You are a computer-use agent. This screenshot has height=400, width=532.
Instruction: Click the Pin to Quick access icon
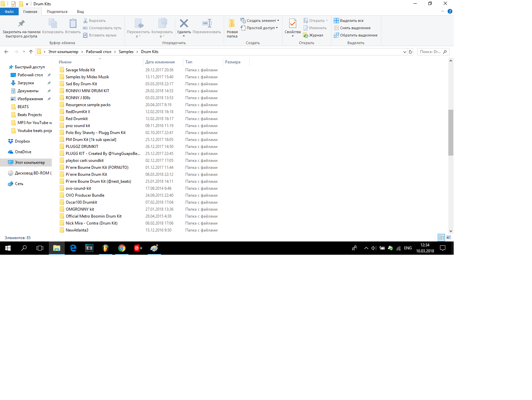click(22, 23)
